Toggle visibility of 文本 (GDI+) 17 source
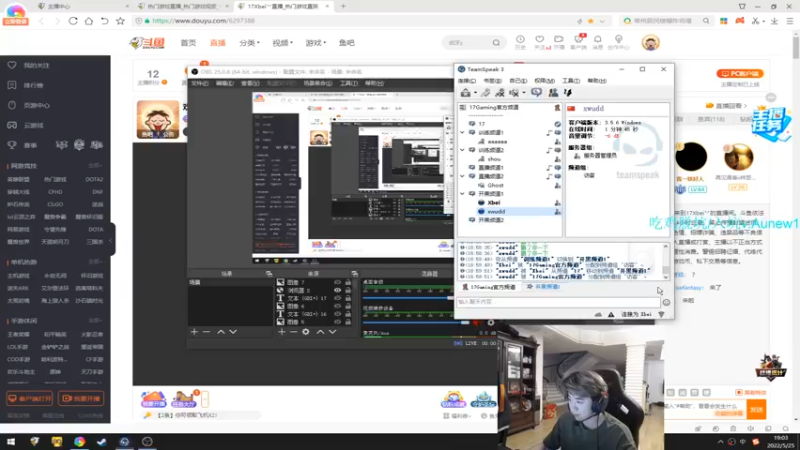800x450 pixels. point(337,298)
